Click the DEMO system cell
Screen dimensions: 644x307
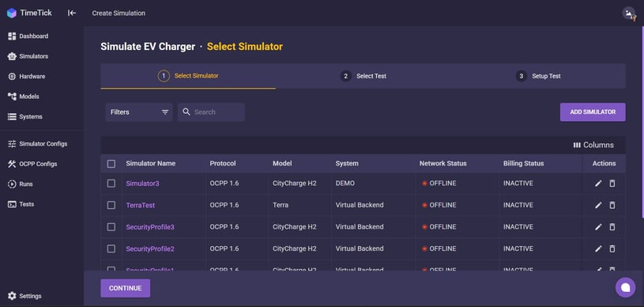345,184
